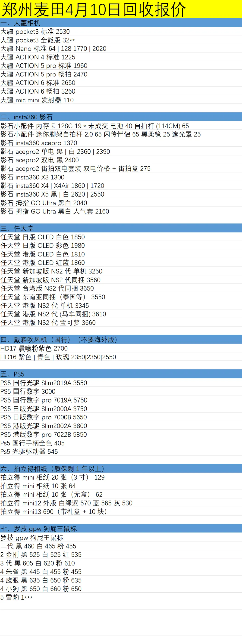The image size is (242, 644).
Task: Click row 二代 黑 460 白 465 粉 455
Action: point(121,546)
